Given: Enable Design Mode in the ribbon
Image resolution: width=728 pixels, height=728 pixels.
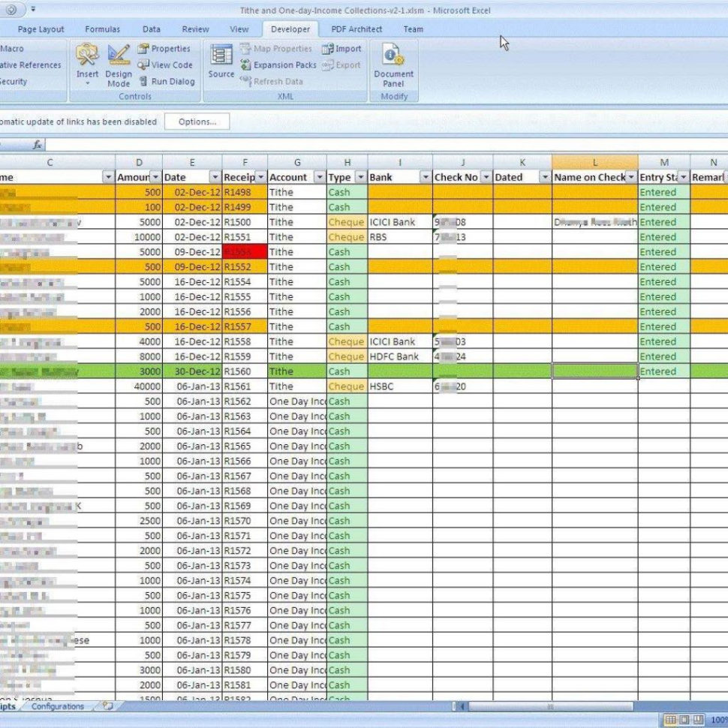Looking at the screenshot, I should pos(119,64).
